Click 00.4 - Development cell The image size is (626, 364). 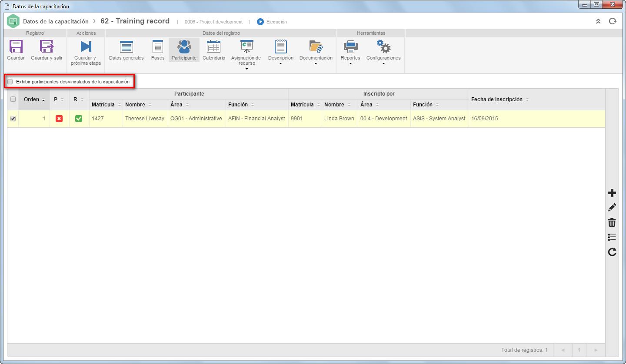[384, 119]
